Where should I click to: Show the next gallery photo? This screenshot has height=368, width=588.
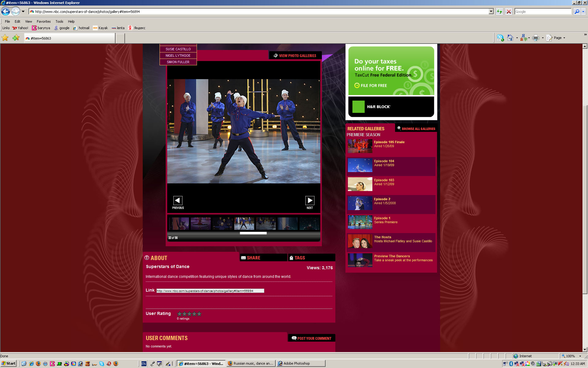click(310, 201)
